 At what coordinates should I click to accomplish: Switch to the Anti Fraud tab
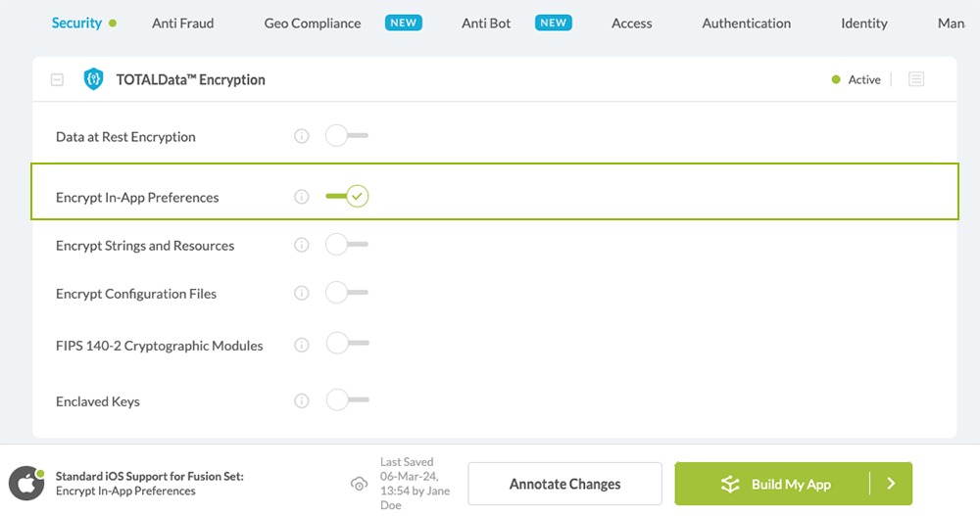coord(182,23)
